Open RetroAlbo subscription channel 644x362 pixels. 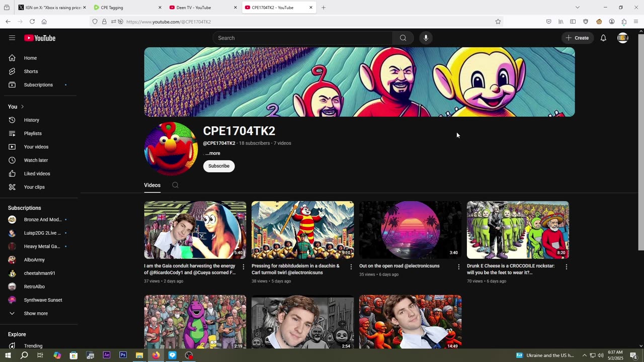tap(39, 287)
